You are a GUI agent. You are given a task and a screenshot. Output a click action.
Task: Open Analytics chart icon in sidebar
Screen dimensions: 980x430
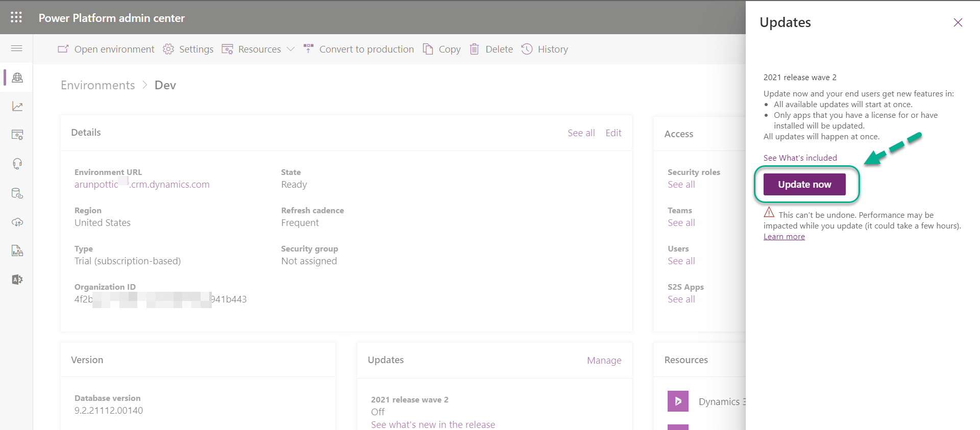pyautogui.click(x=17, y=106)
